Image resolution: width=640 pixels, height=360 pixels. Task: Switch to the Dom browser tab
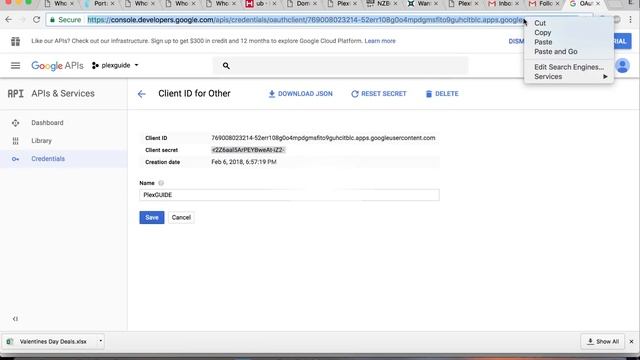pos(301,4)
